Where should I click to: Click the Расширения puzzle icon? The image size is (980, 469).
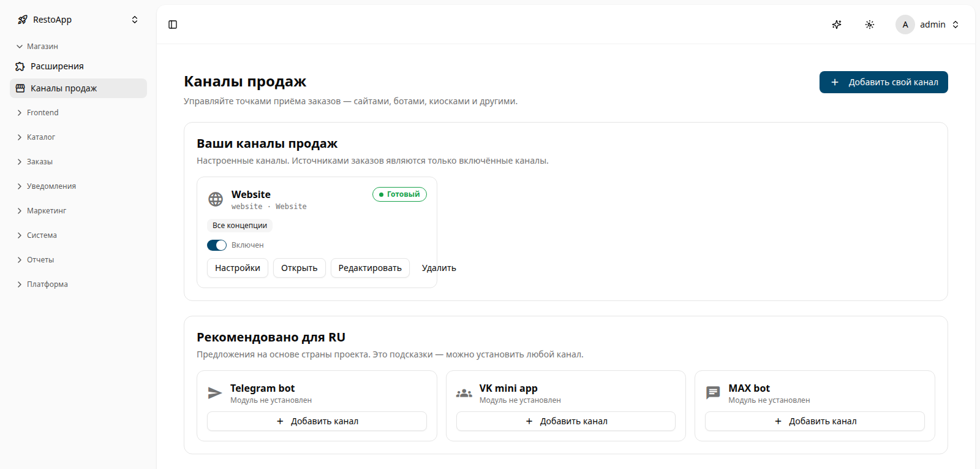20,66
